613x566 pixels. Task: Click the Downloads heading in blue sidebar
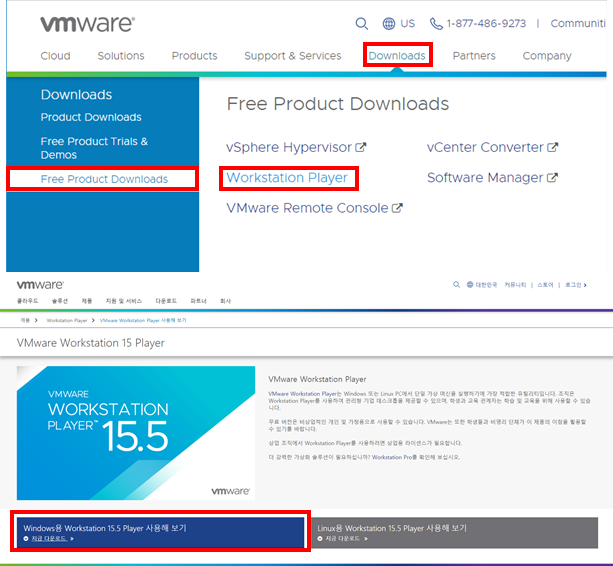click(76, 95)
